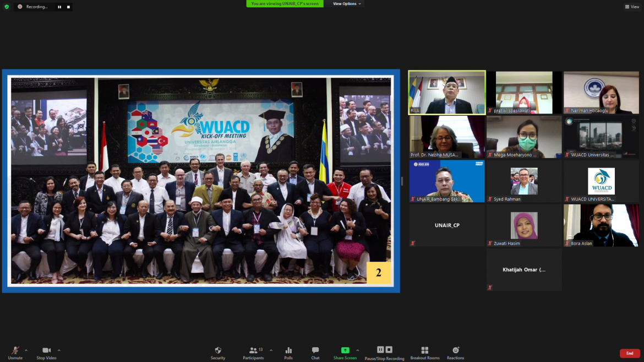Pause the recording from the top indicator
Screen dimensions: 644x362
pos(59,7)
